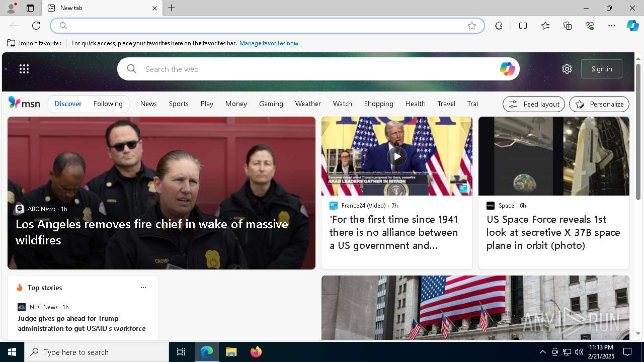Open the Sports category

click(179, 104)
